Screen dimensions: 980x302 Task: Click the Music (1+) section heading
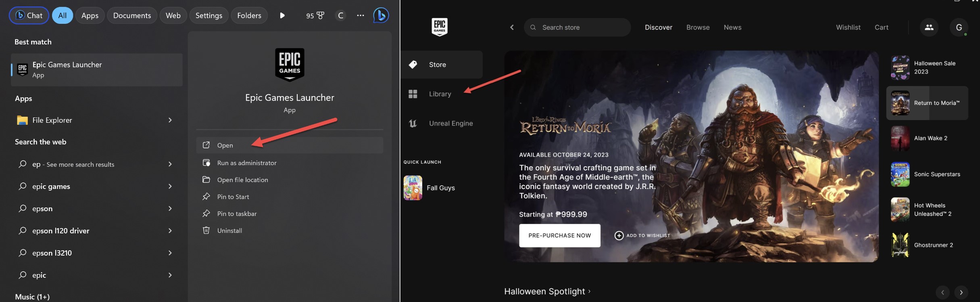click(x=32, y=297)
